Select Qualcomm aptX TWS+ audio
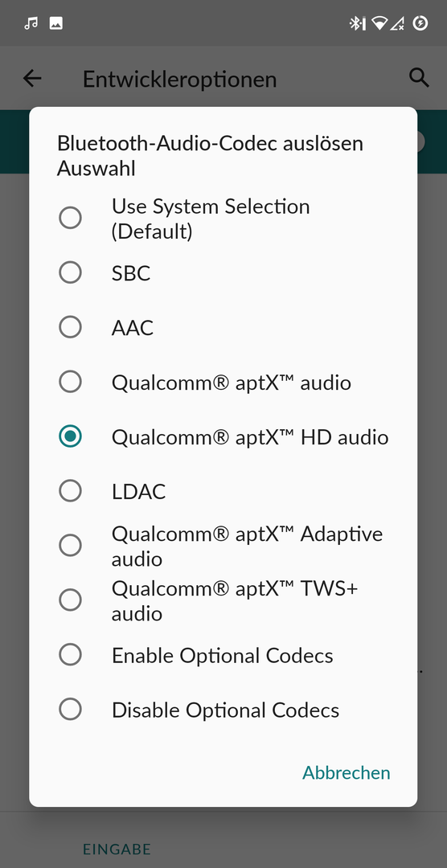 point(223,600)
